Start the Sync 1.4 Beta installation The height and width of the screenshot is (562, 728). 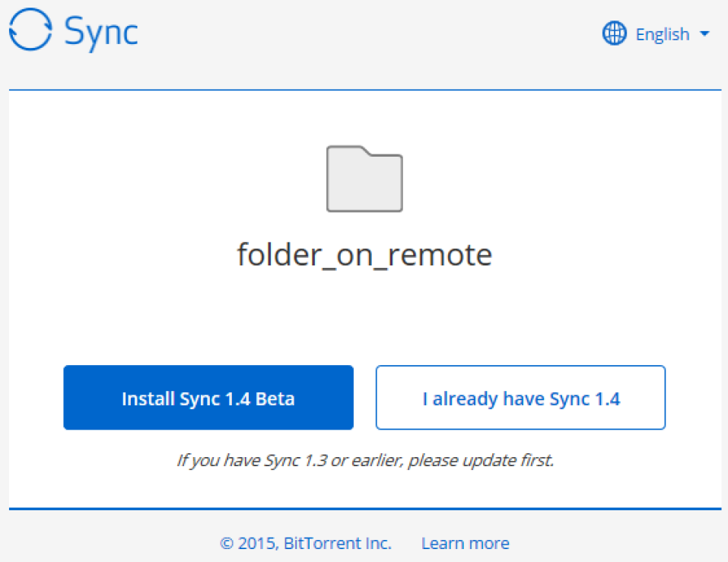(x=208, y=398)
